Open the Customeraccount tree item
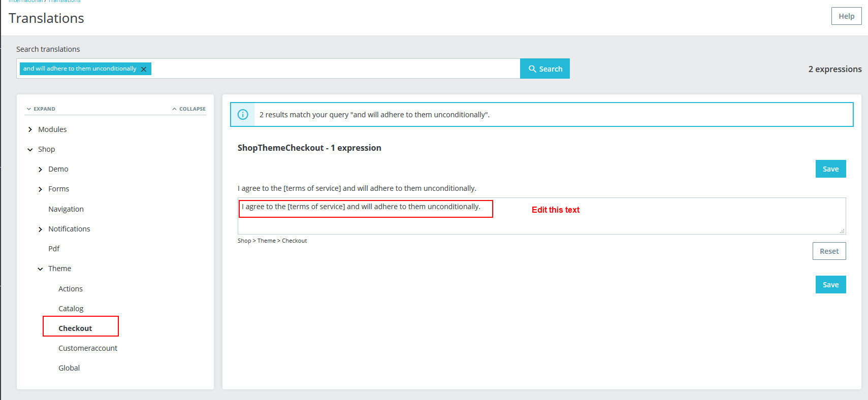This screenshot has height=400, width=868. (88, 348)
